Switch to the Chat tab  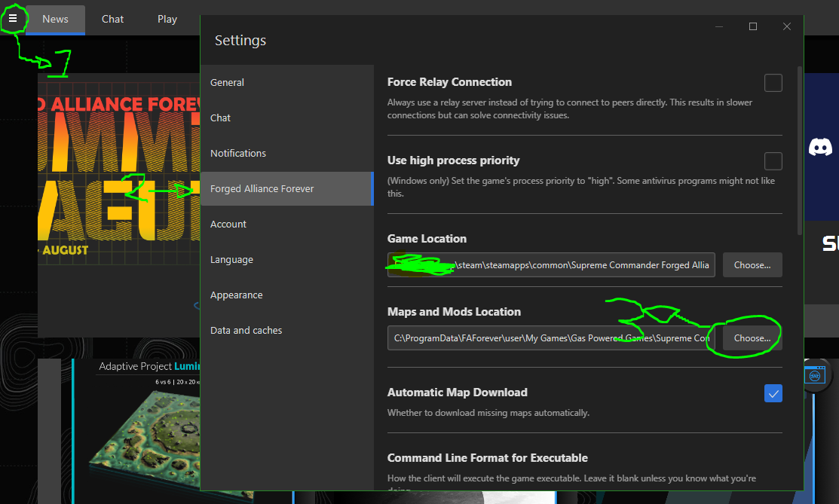tap(112, 20)
